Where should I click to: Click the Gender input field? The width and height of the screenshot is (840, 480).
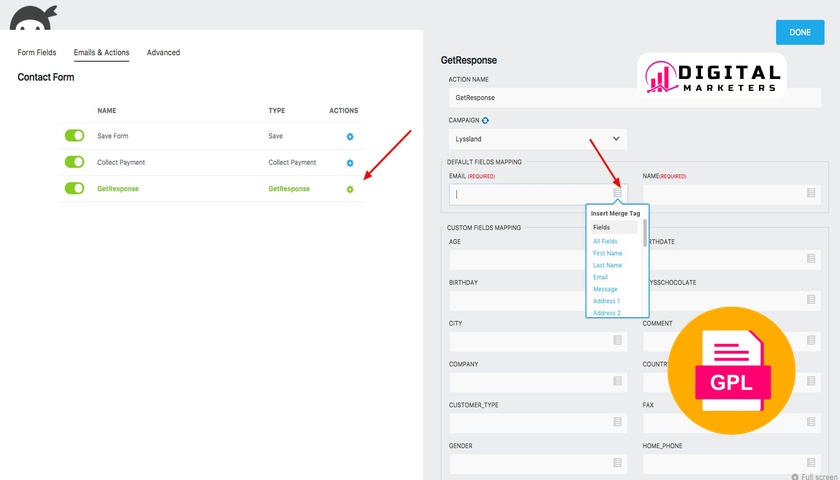click(538, 464)
